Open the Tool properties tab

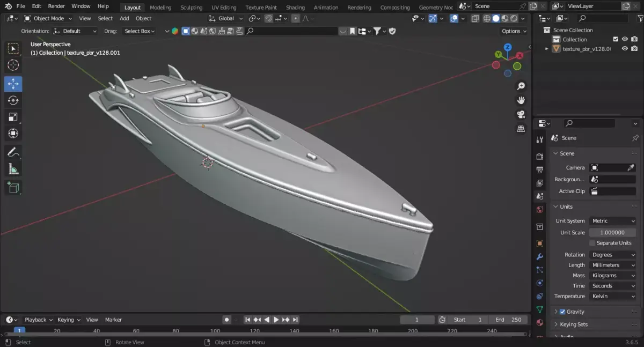pyautogui.click(x=540, y=140)
